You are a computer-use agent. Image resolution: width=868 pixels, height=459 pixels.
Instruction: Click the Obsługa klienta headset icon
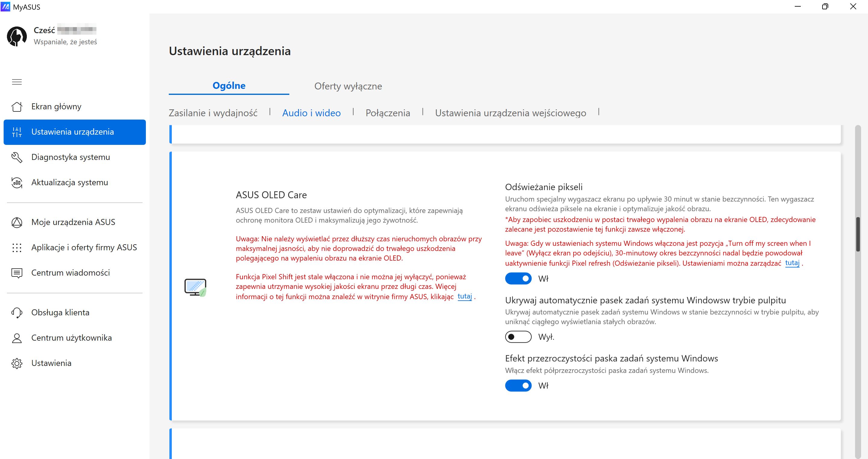17,313
